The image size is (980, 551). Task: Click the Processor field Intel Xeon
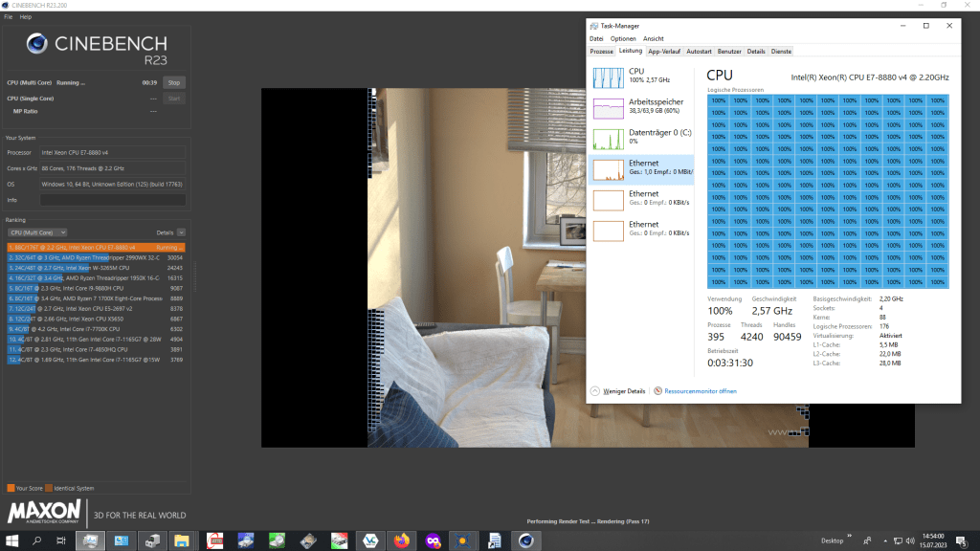(x=113, y=152)
